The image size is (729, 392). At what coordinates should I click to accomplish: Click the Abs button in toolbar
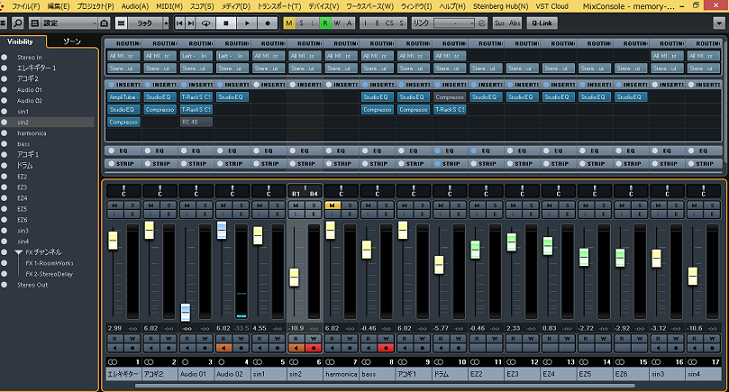tap(514, 23)
